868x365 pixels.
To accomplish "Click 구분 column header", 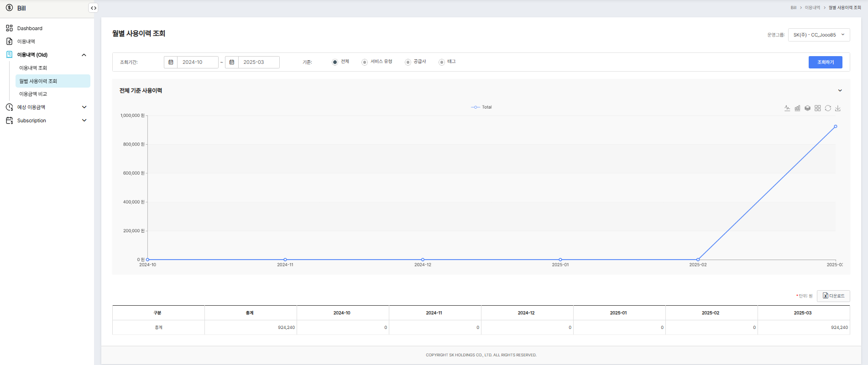I will click(x=158, y=313).
